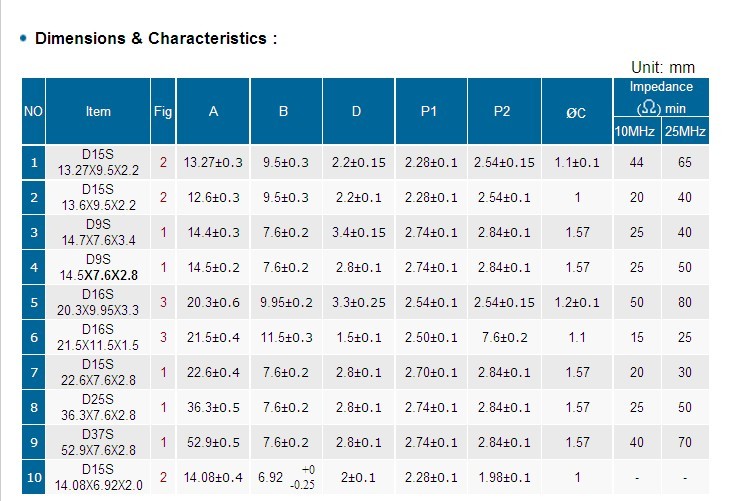Viewport: 730px width, 501px height.
Task: Click item 'D25S 36.3X7.6X2.8'
Action: click(x=98, y=407)
